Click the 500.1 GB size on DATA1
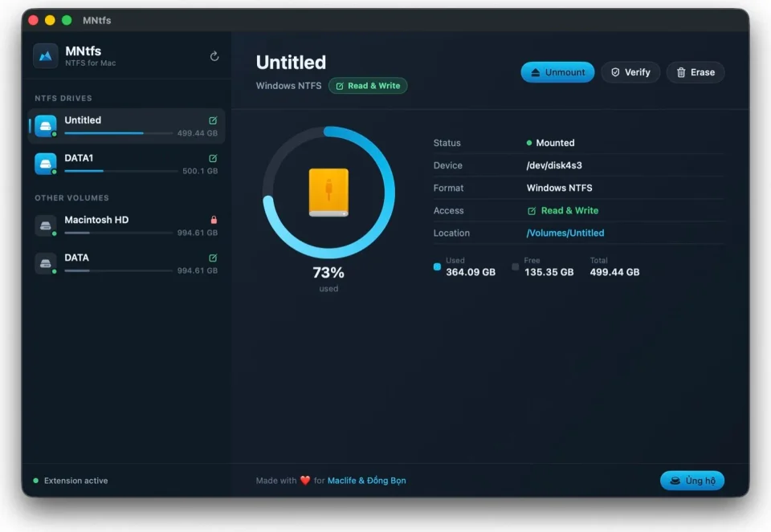771x532 pixels. [200, 171]
